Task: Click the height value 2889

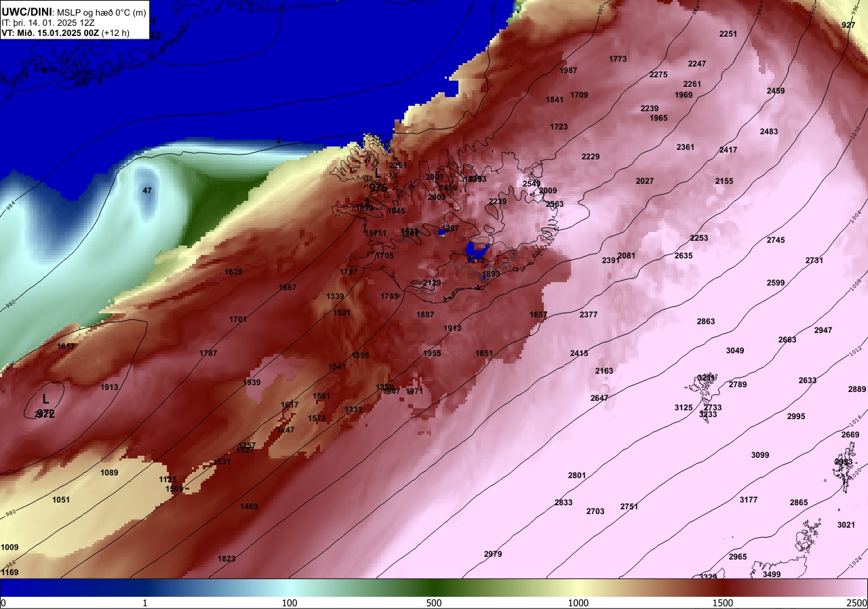Action: pos(857,389)
